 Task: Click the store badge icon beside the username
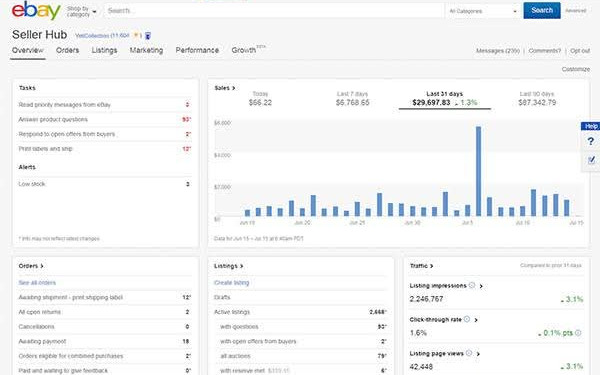coord(148,36)
